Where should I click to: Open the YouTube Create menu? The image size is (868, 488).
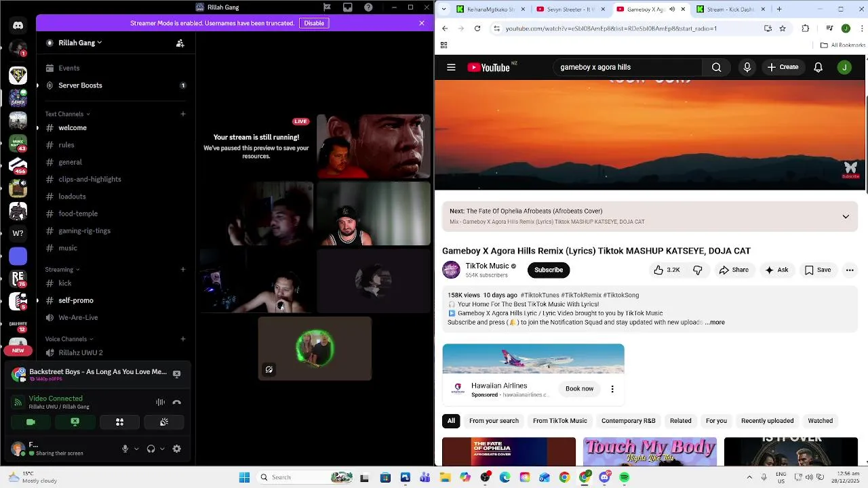click(x=783, y=67)
